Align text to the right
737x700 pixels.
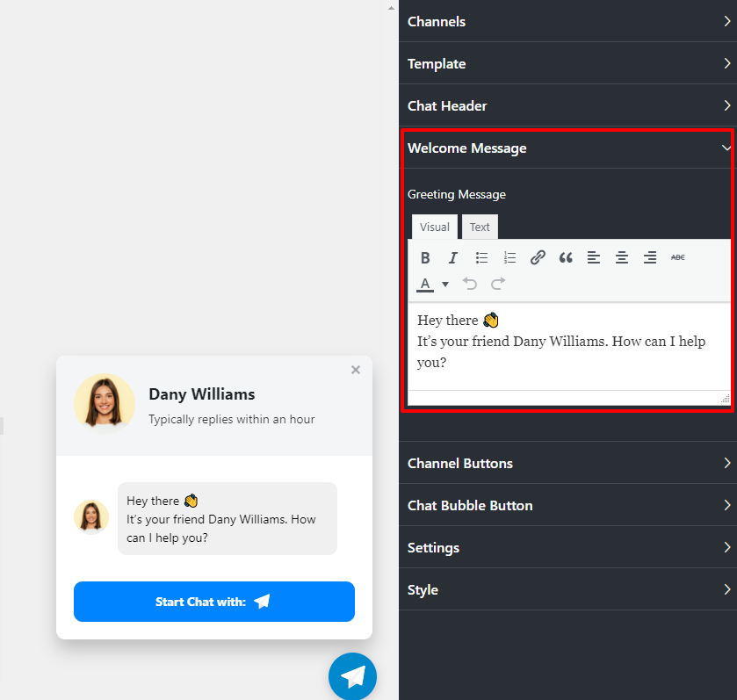[x=650, y=257]
